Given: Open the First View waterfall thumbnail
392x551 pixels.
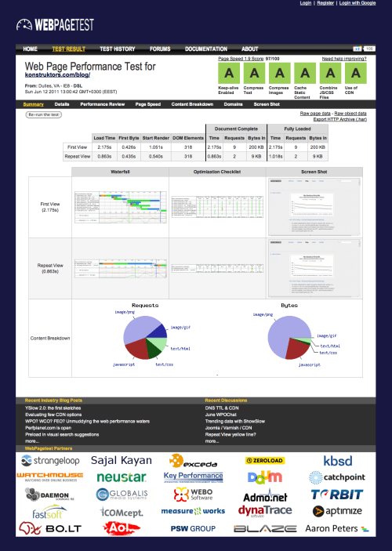Looking at the screenshot, I should (120, 207).
